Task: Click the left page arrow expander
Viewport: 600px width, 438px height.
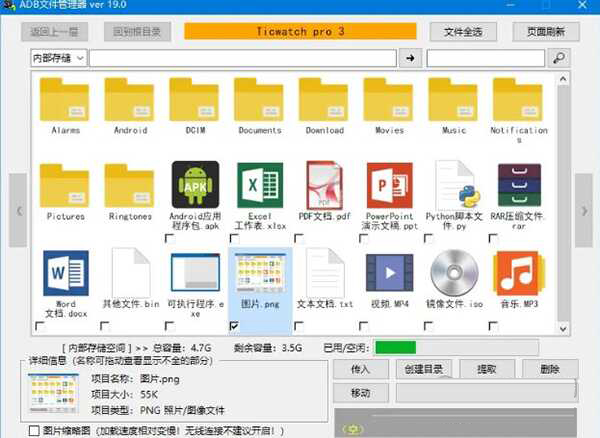Action: pyautogui.click(x=17, y=211)
